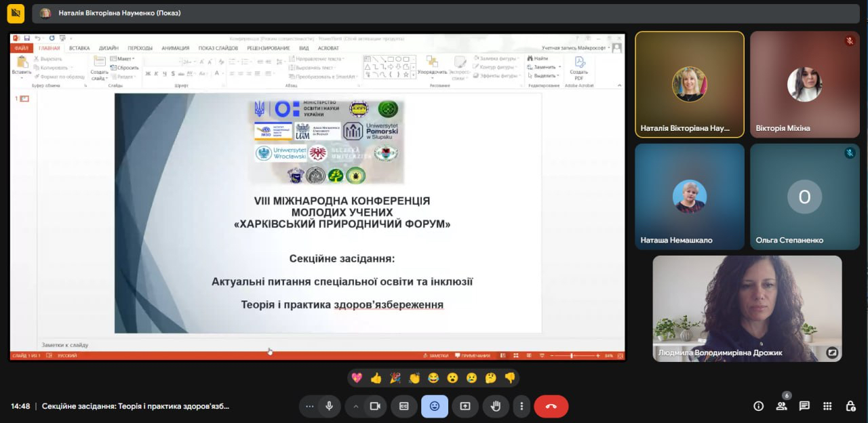Click Создать слайд new slide button

(100, 68)
